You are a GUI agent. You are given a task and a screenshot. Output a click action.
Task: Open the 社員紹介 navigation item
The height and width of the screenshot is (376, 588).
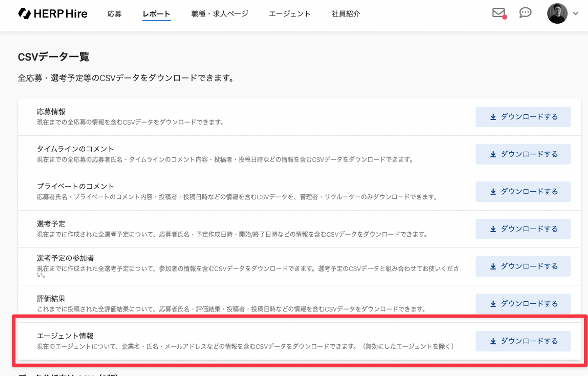click(x=346, y=14)
